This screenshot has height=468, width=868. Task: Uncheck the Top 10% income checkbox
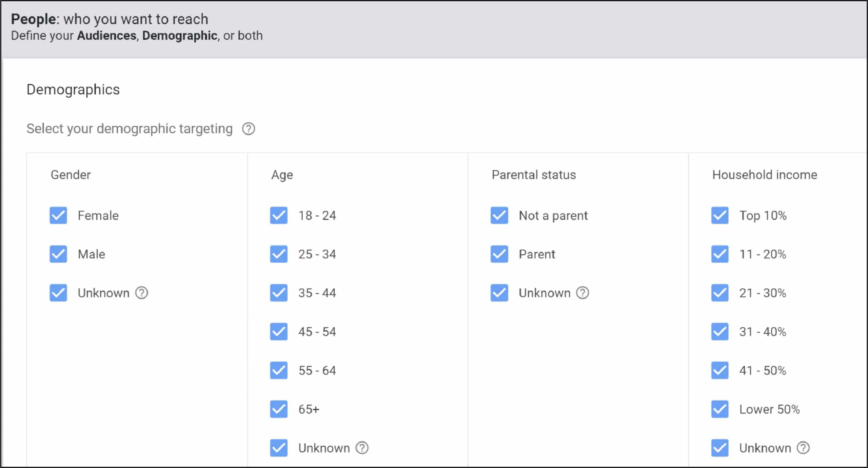click(720, 215)
